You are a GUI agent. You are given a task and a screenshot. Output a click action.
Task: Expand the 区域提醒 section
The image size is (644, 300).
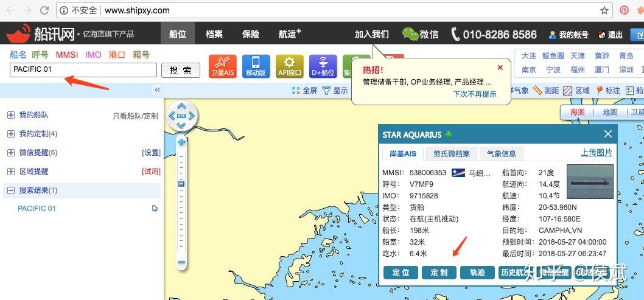coord(11,172)
